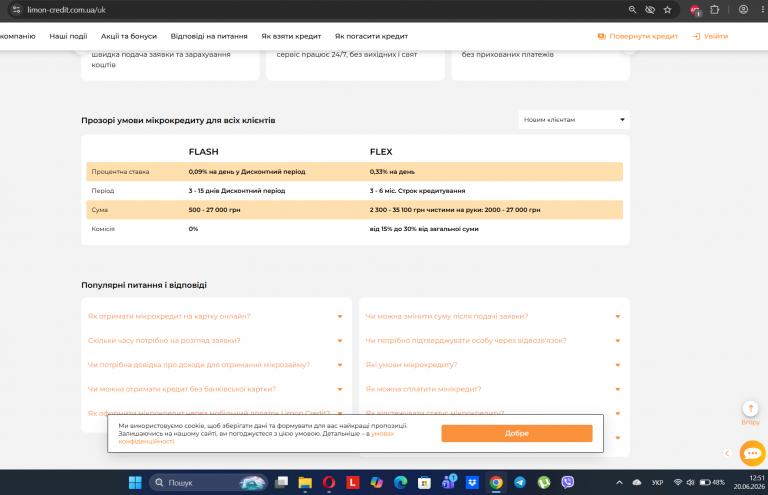Open Microsoft Edge from the taskbar
This screenshot has width=768, height=495.
401,483
